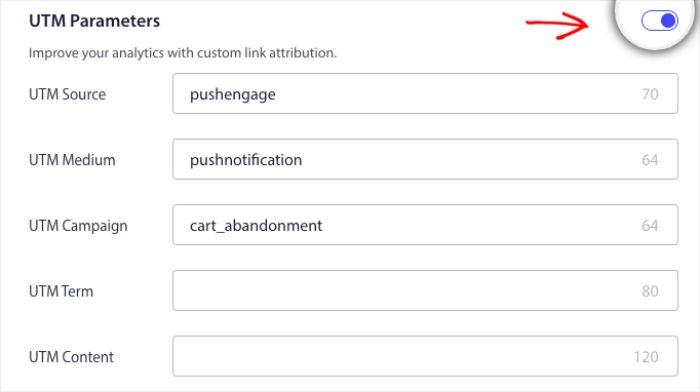Click the UTM Source label

[x=67, y=94]
